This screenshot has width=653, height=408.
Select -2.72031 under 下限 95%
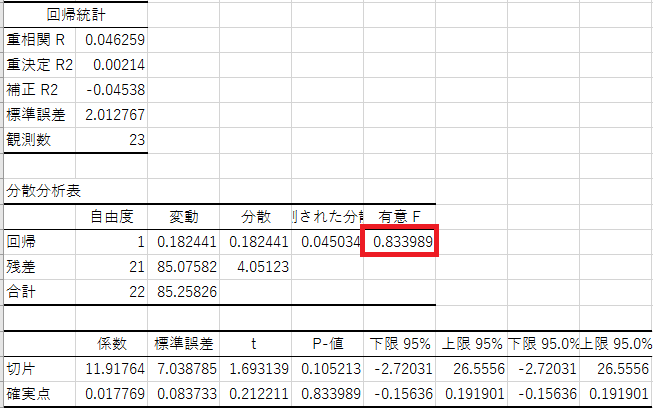(x=400, y=369)
